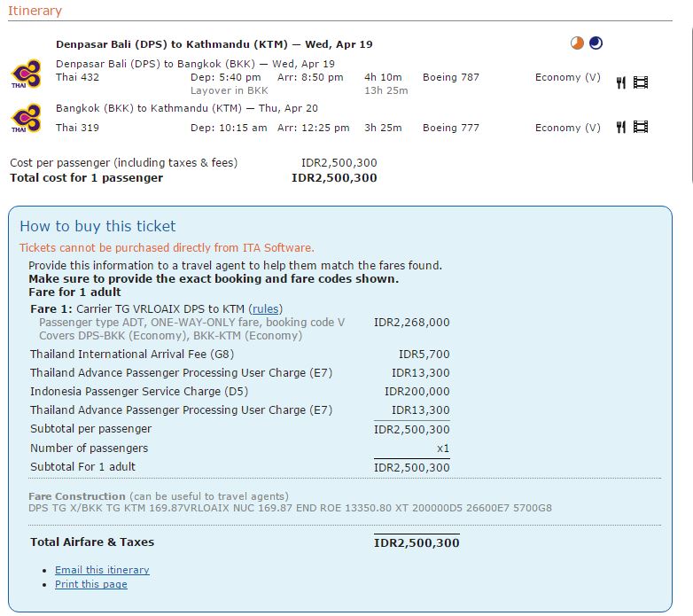Click 'How to buy this ticket' heading
Screen dimensions: 693x616
97,226
